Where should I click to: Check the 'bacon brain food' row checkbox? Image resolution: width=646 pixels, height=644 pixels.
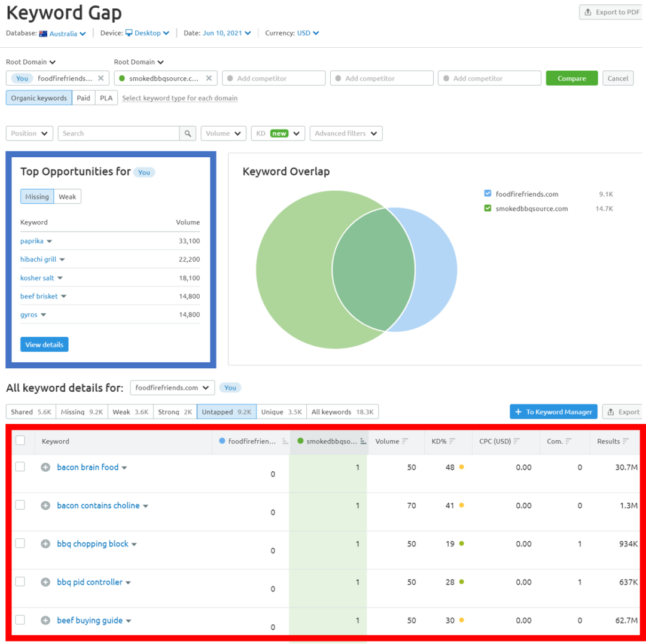pos(20,466)
